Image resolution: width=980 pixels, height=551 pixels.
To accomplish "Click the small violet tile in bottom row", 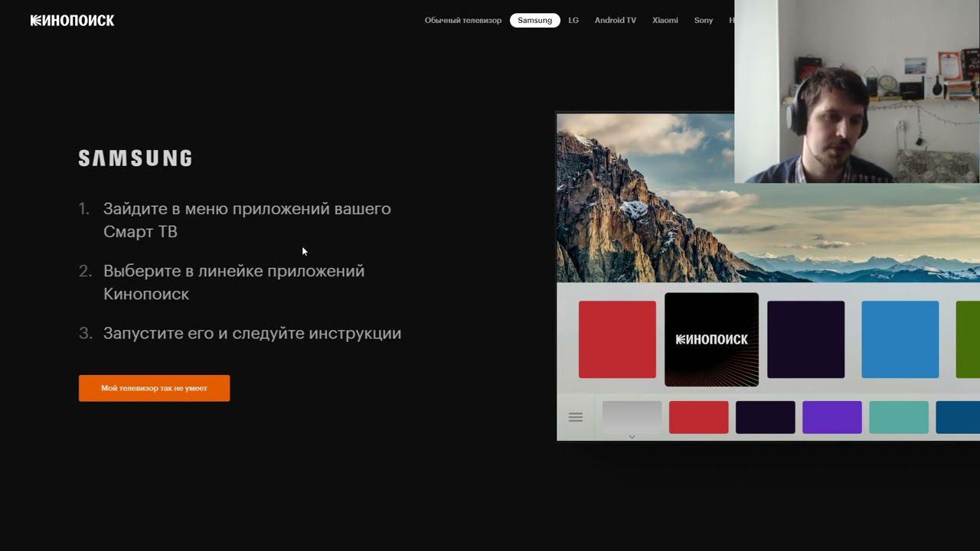I will 832,417.
